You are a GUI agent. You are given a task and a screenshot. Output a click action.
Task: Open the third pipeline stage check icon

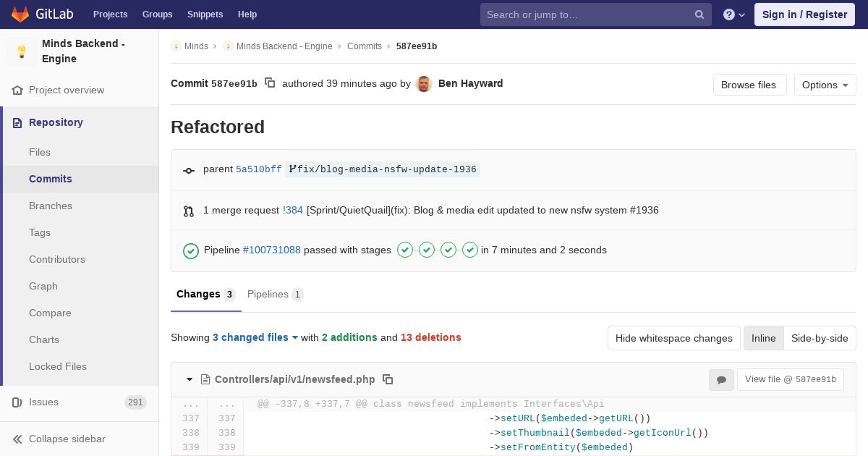(448, 250)
